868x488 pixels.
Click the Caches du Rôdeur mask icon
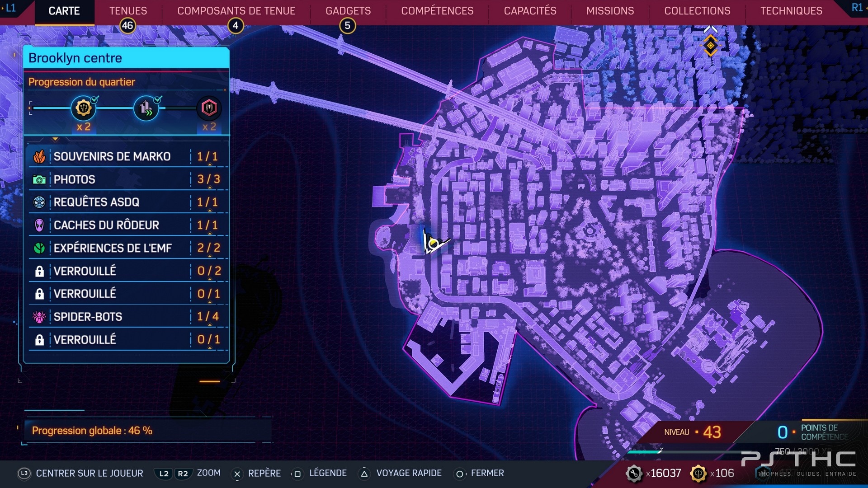tap(39, 225)
